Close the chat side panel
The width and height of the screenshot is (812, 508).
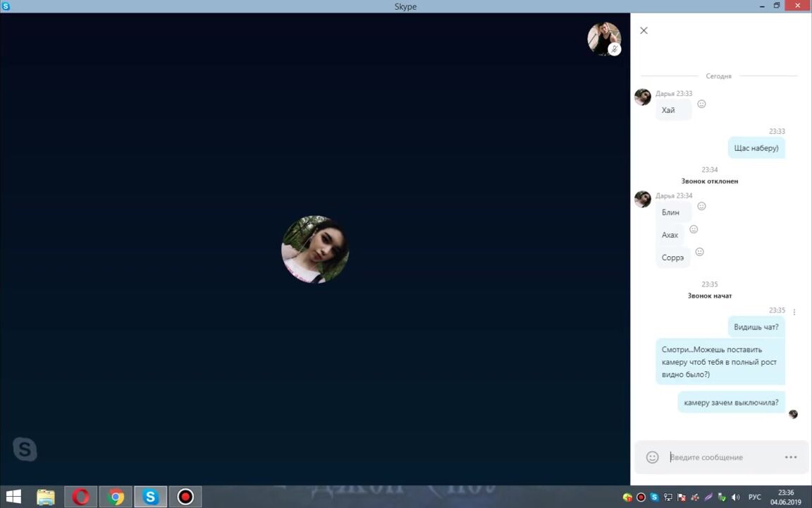(644, 30)
